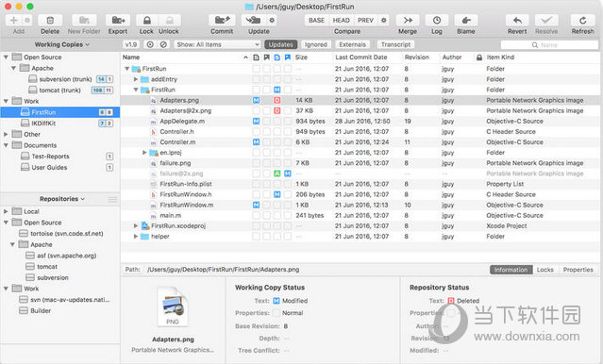Compare with PREV revision

coord(365,21)
